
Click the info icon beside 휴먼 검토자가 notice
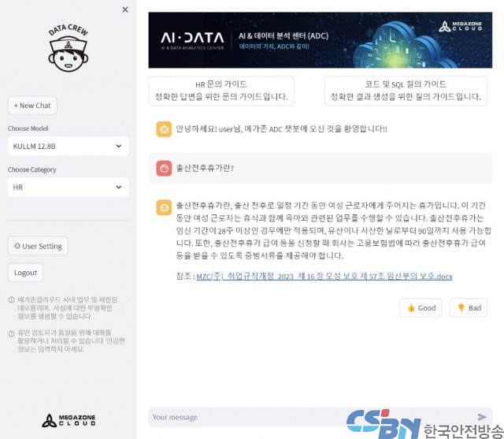pyautogui.click(x=11, y=333)
